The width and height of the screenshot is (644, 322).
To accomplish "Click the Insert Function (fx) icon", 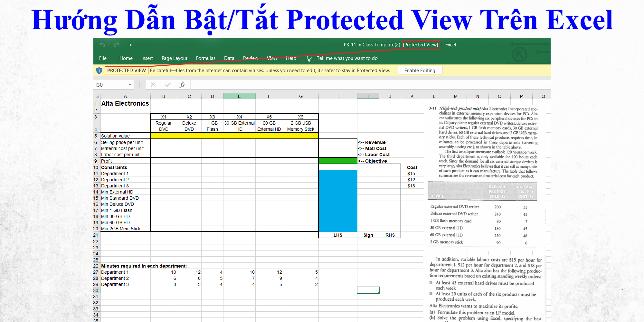I will (x=182, y=85).
